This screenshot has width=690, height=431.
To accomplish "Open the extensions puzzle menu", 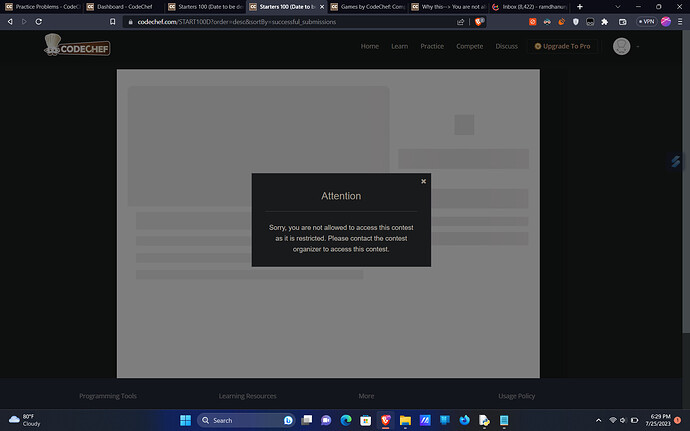I will 605,22.
